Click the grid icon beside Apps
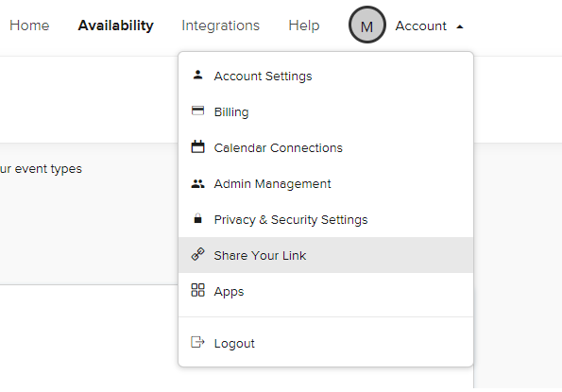The width and height of the screenshot is (562, 392). tap(197, 290)
